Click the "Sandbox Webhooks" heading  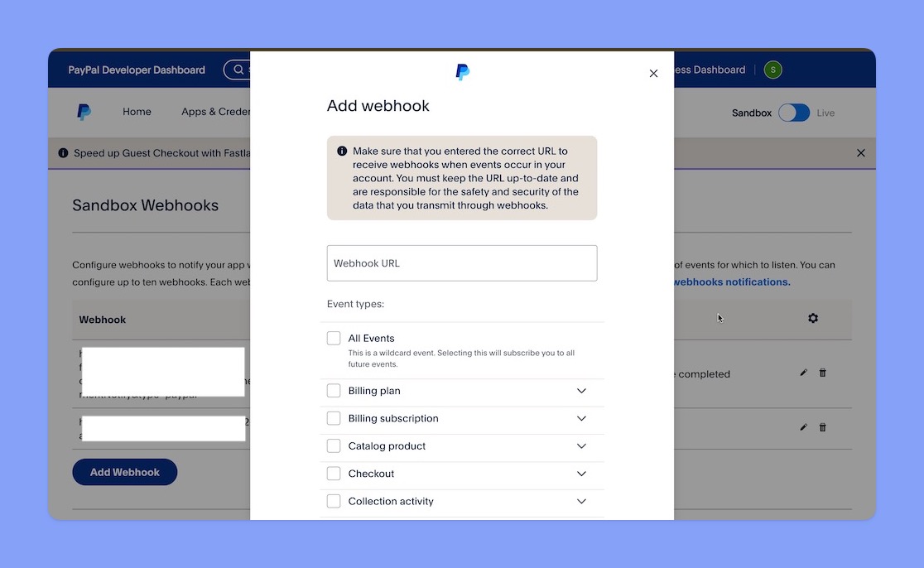[x=146, y=205]
